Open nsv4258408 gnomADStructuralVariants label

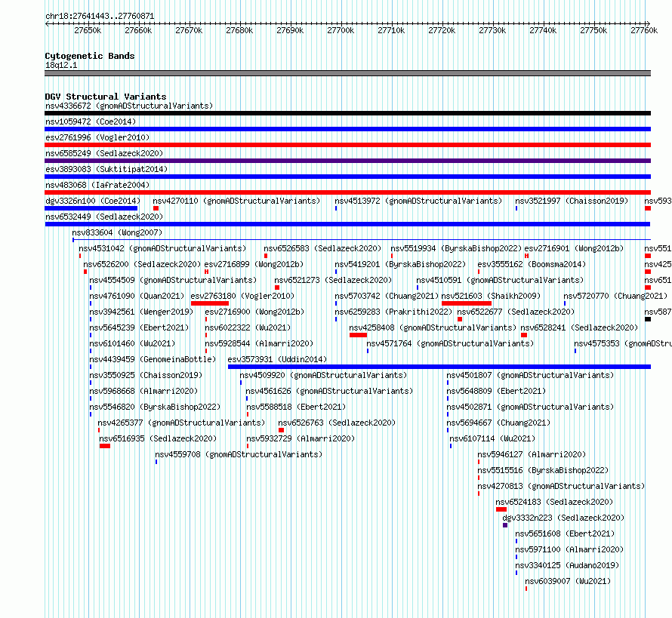(x=433, y=327)
